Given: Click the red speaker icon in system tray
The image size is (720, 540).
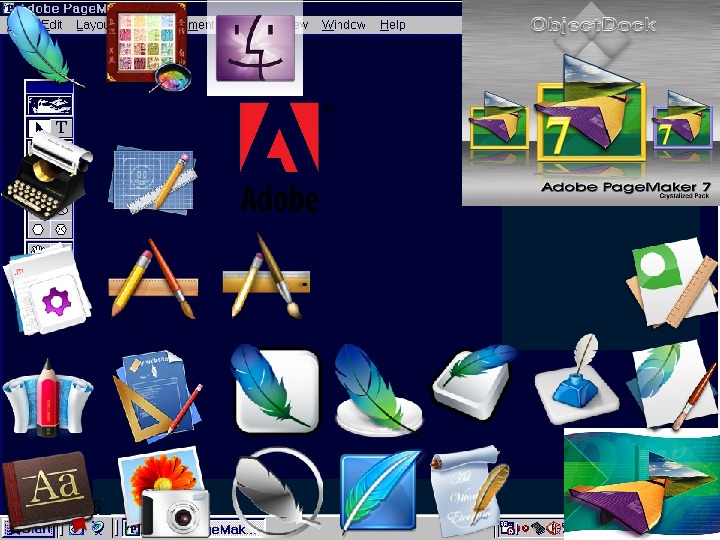Looking at the screenshot, I should [x=555, y=528].
